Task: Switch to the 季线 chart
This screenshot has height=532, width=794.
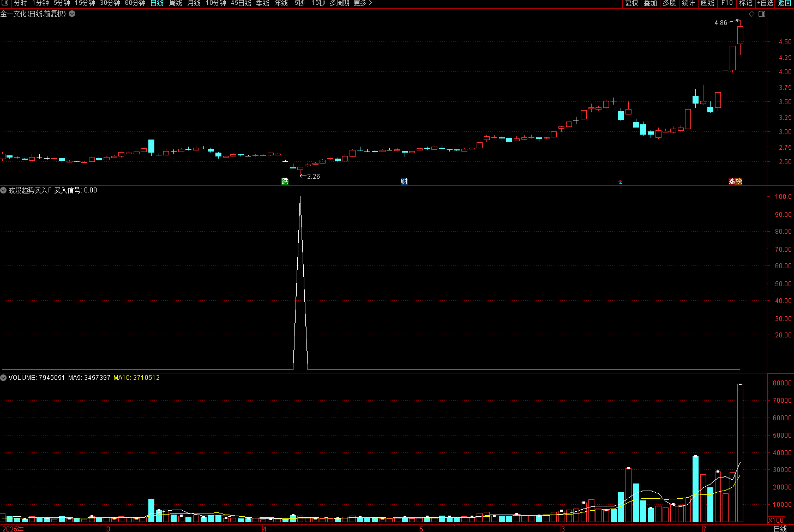Action: coord(263,3)
